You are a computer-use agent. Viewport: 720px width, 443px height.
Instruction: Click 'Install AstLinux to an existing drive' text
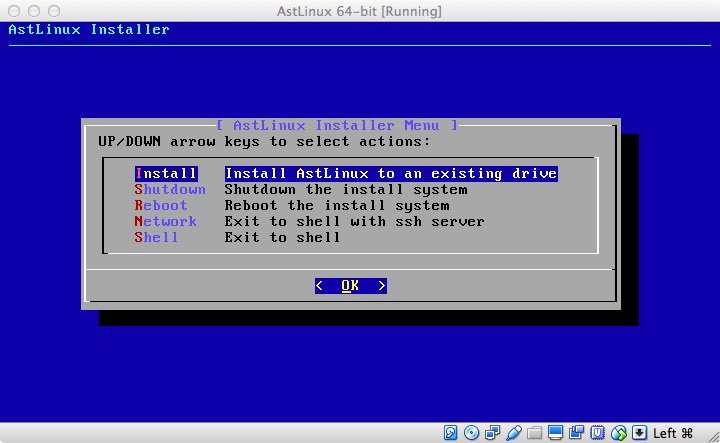point(391,174)
